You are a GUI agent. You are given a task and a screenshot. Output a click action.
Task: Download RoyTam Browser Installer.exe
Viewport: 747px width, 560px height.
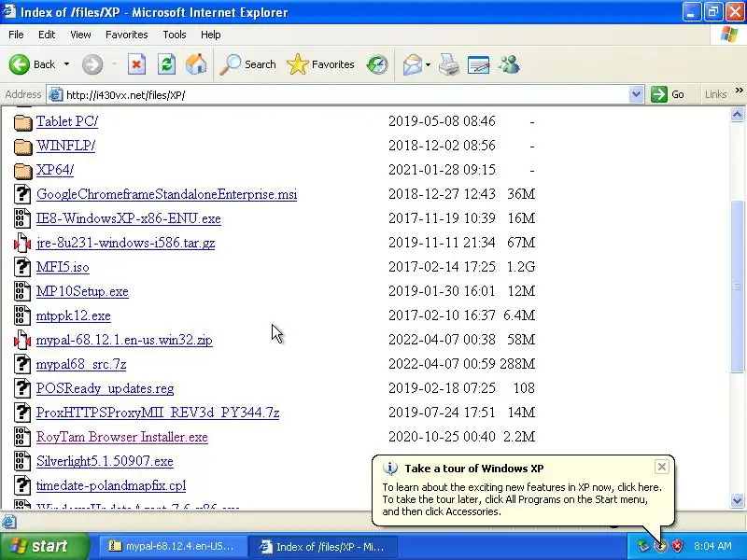122,437
